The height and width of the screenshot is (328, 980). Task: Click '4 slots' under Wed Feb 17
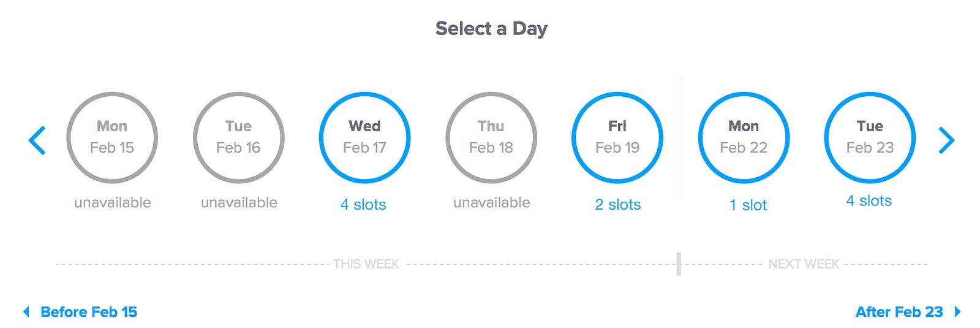tap(363, 204)
